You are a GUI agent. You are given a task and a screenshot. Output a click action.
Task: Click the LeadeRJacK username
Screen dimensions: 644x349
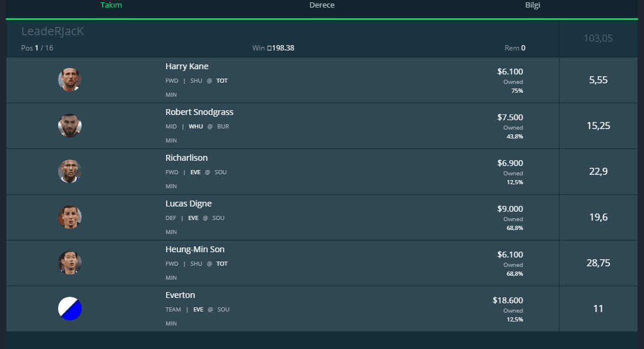tap(53, 31)
